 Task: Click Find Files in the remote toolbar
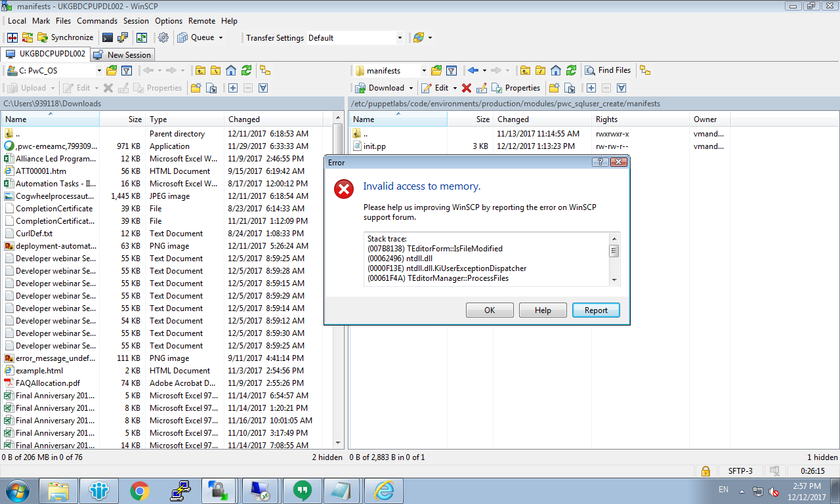pyautogui.click(x=608, y=71)
